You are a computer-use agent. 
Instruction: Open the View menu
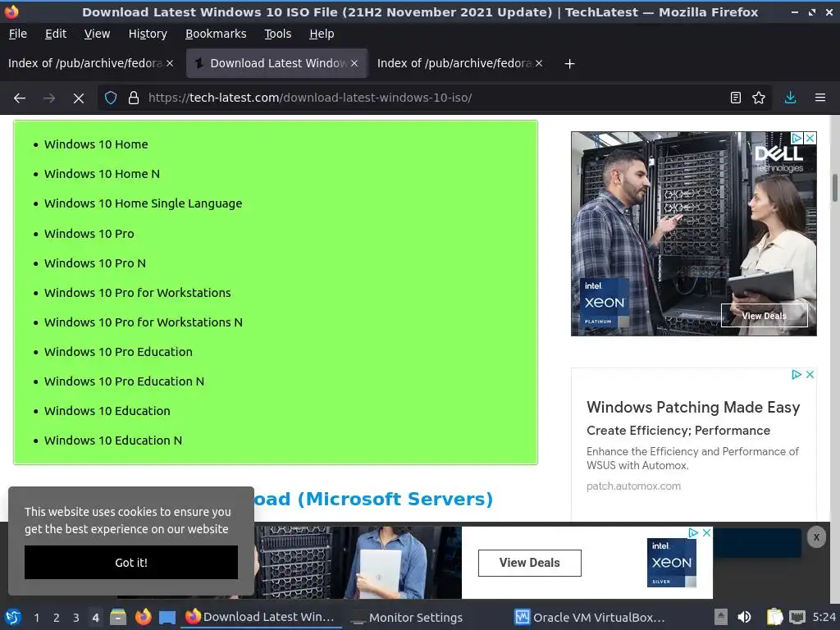pos(97,34)
